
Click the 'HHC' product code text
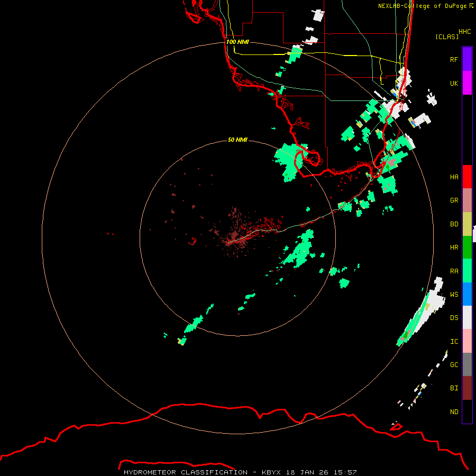pos(465,32)
